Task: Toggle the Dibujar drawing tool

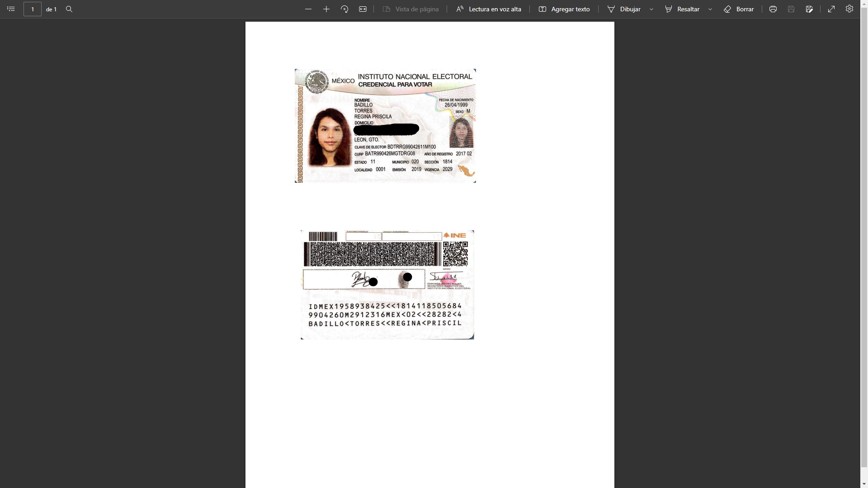Action: [624, 9]
